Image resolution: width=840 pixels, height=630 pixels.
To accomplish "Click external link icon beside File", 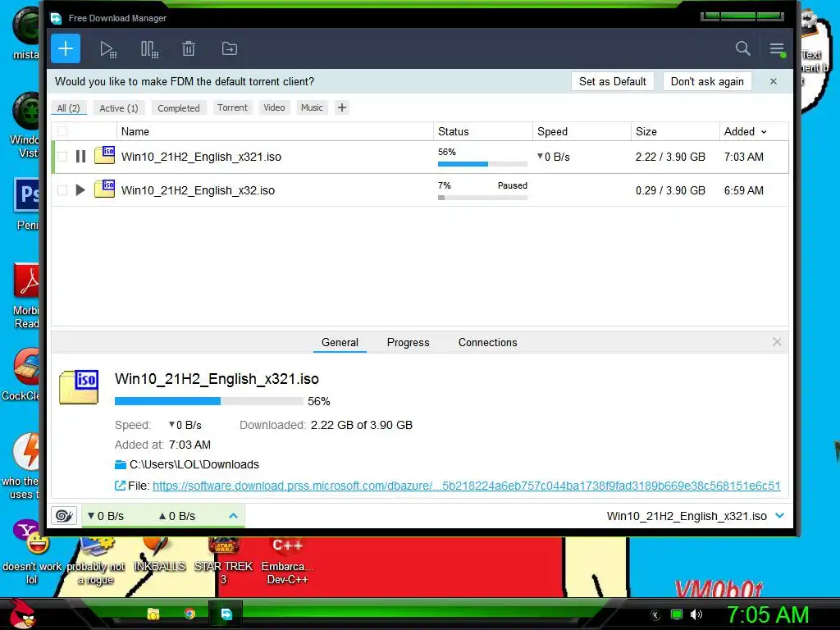I will click(120, 486).
